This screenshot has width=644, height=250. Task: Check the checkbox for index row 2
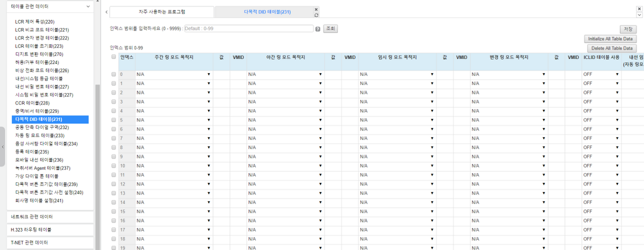(x=113, y=92)
